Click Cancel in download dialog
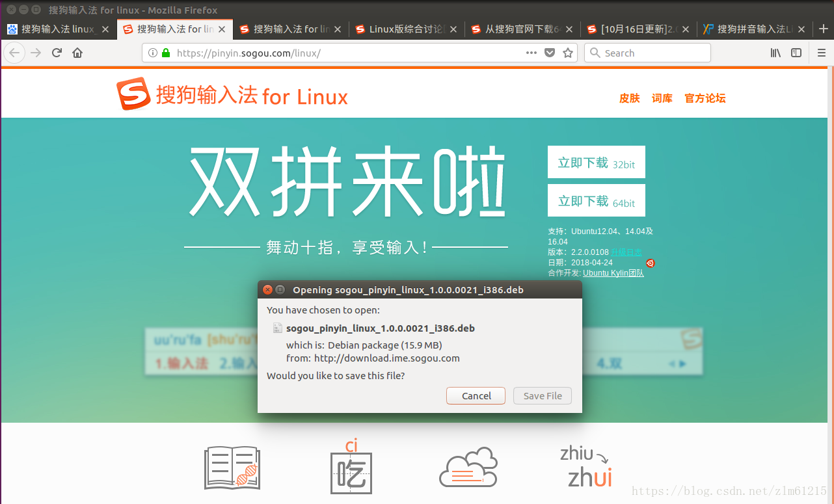834x504 pixels. pyautogui.click(x=476, y=395)
